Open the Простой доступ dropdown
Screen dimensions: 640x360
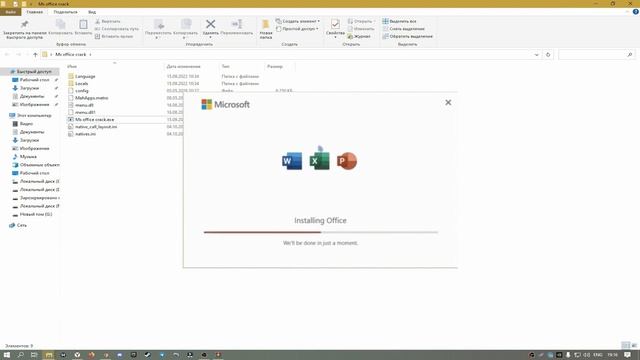(297, 29)
